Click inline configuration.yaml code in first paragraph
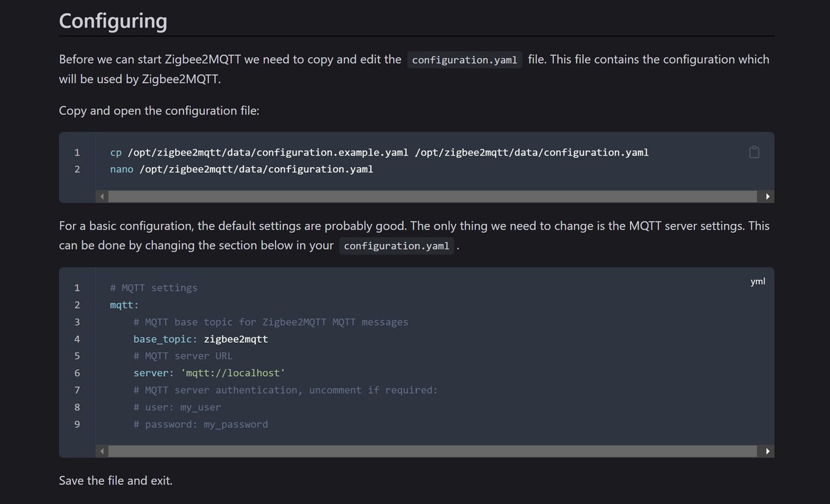Screen dimensions: 830x504 click(x=465, y=60)
